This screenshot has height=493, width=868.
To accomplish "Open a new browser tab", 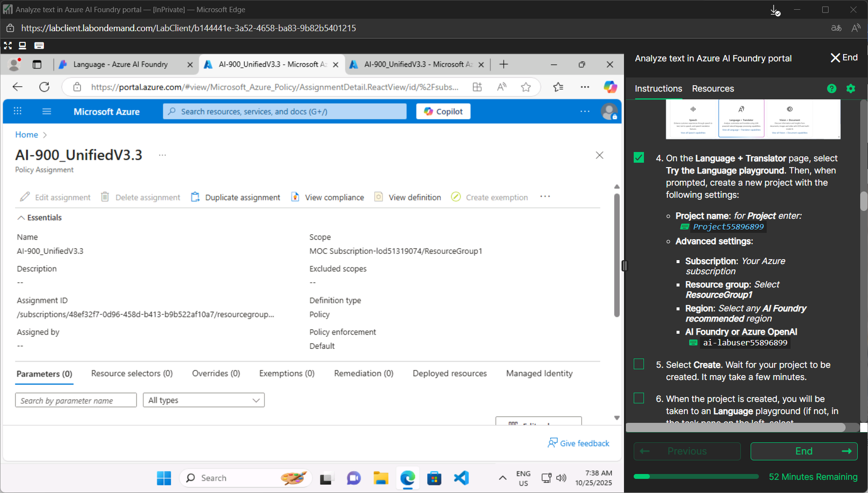I will [504, 64].
